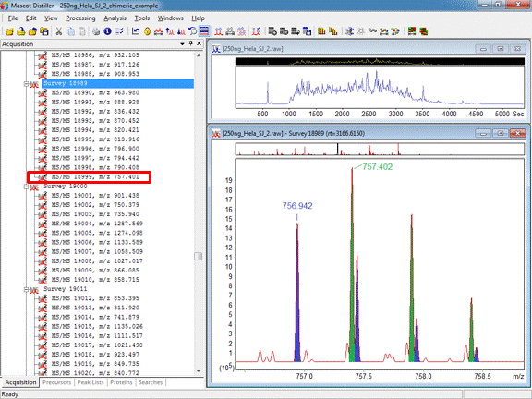
Task: Pin the Acquisition panel with pushpin icon
Action: (190, 43)
